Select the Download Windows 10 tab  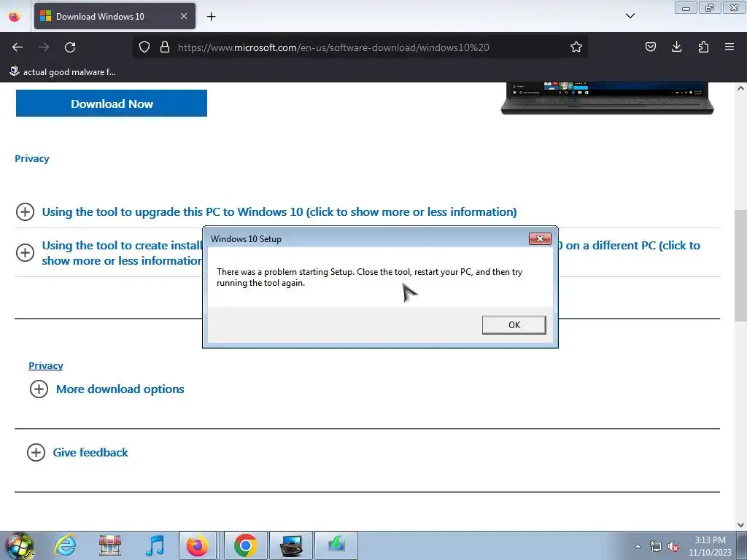(115, 16)
